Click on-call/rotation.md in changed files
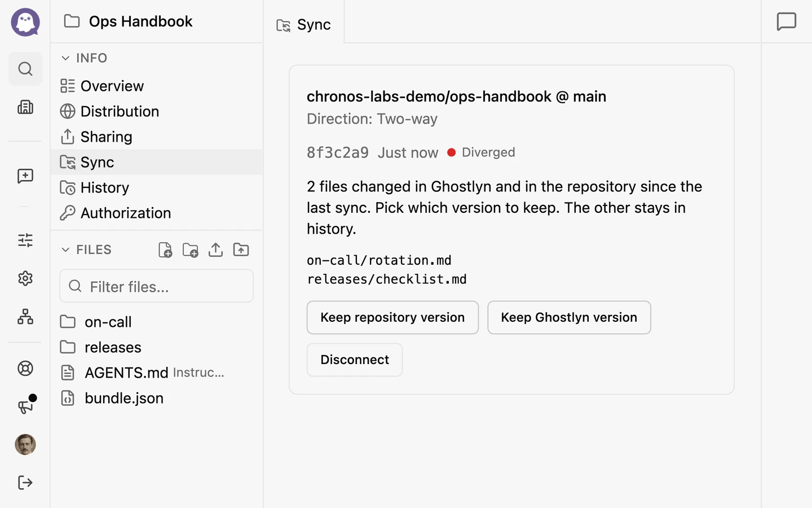 click(379, 260)
